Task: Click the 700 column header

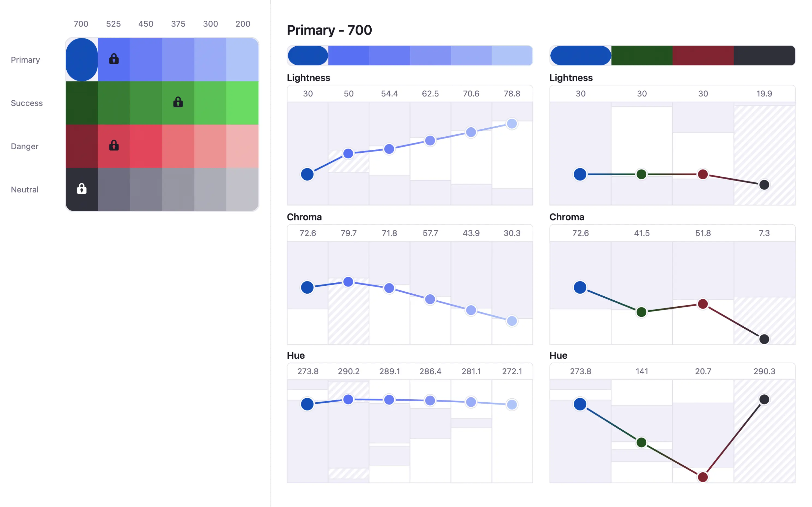Action: pyautogui.click(x=81, y=24)
